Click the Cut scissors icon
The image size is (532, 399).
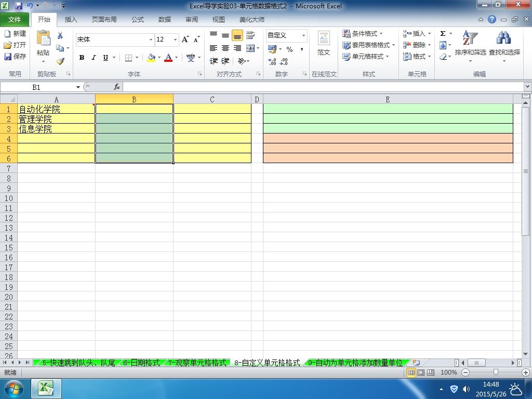click(60, 36)
